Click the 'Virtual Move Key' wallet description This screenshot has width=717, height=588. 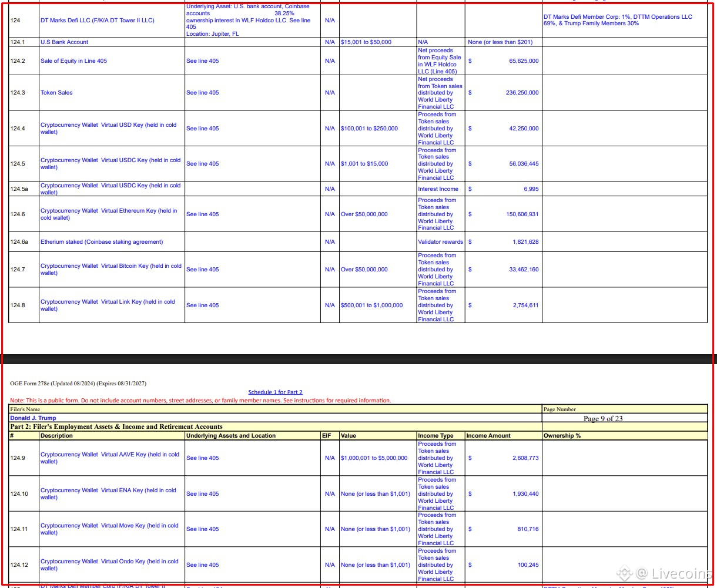109,529
